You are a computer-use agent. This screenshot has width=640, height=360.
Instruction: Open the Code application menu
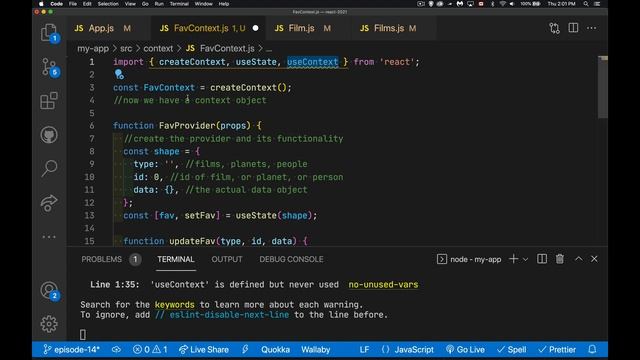tap(56, 4)
